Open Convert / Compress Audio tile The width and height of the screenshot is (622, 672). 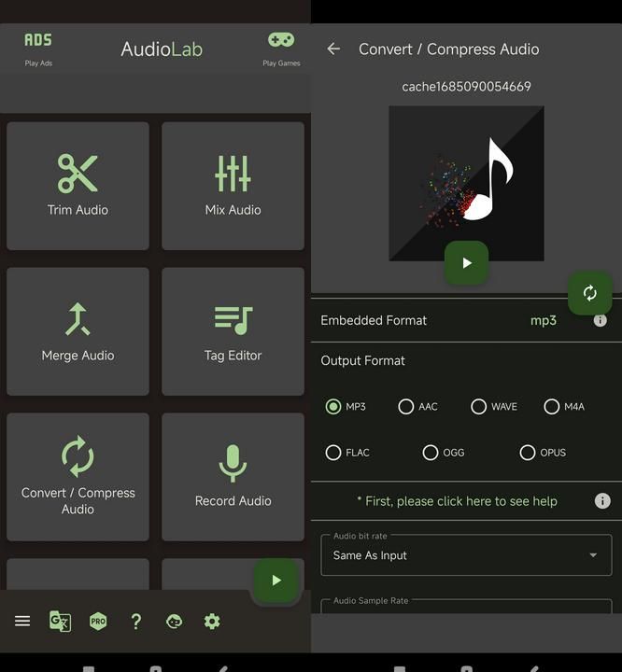click(78, 477)
